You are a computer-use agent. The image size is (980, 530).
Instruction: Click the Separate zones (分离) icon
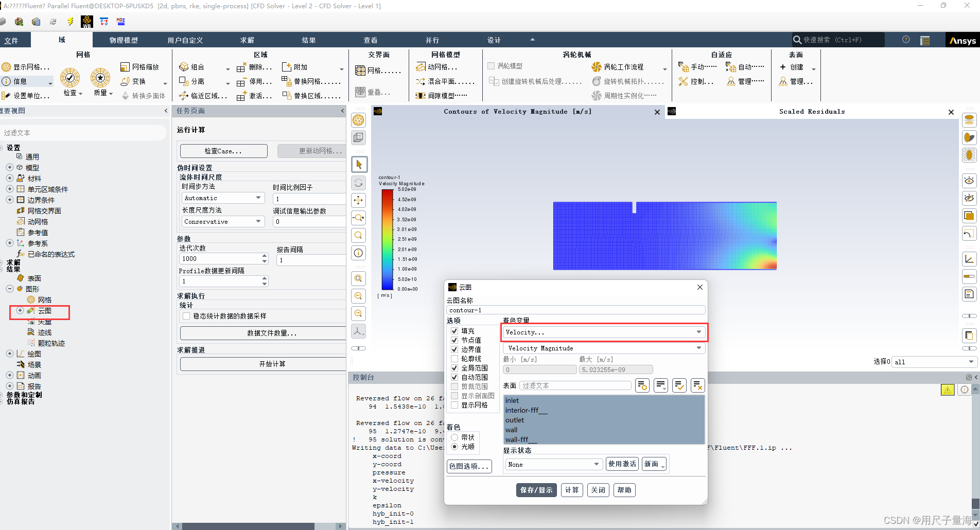tap(184, 81)
